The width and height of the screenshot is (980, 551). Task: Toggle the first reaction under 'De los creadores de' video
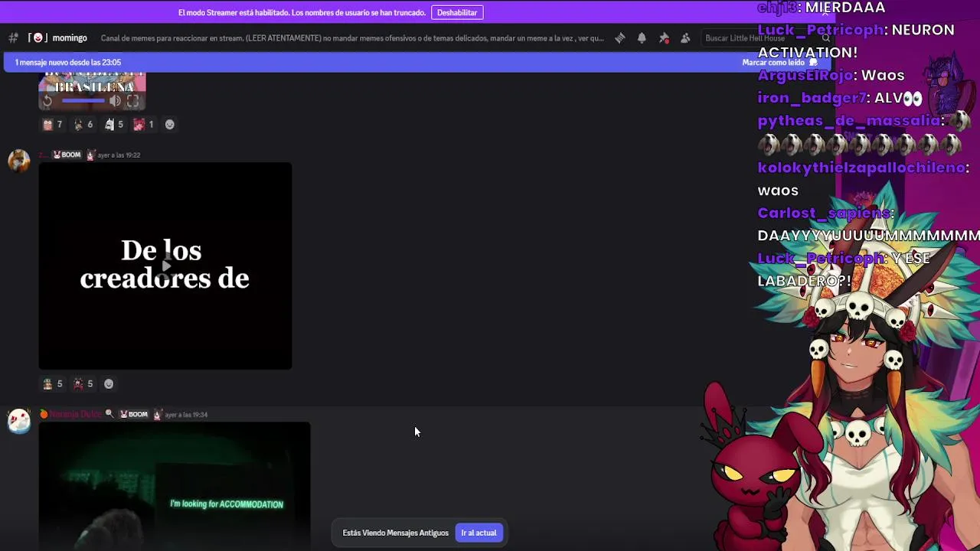coord(53,383)
